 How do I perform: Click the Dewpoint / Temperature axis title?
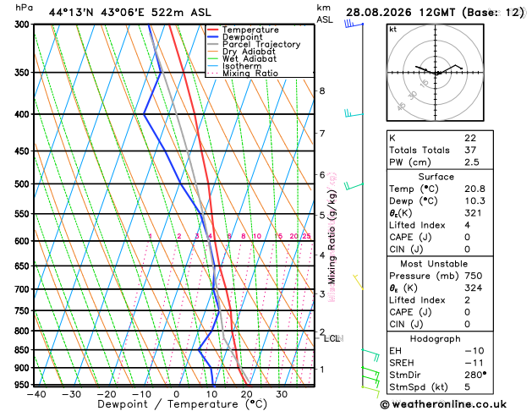(x=182, y=404)
